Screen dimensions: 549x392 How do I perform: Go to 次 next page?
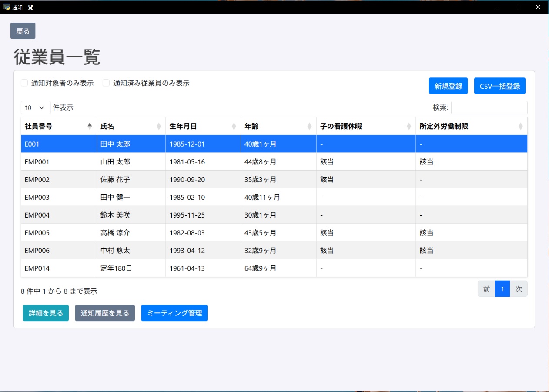519,289
